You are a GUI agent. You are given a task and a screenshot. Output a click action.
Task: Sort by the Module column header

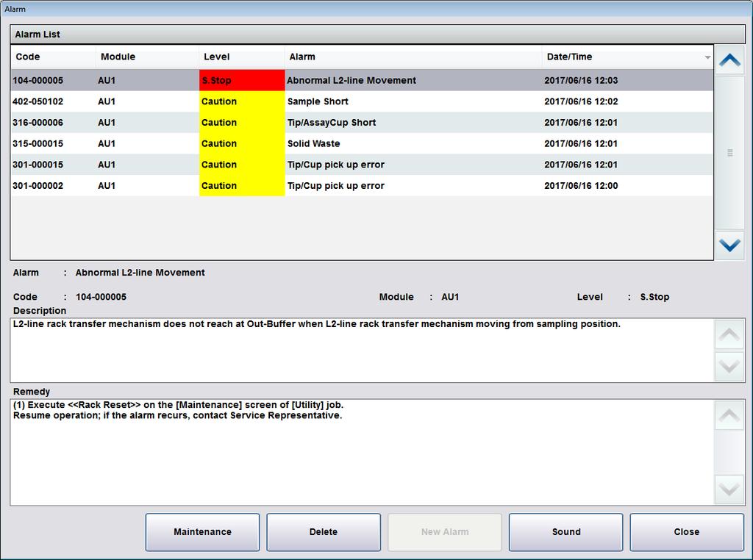tap(147, 57)
